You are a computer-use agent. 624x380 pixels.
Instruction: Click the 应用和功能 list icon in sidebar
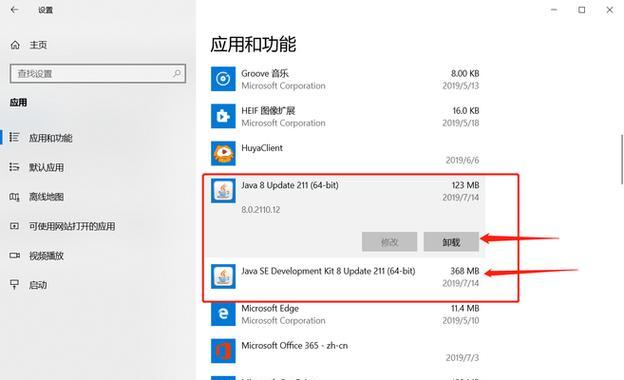(14, 137)
